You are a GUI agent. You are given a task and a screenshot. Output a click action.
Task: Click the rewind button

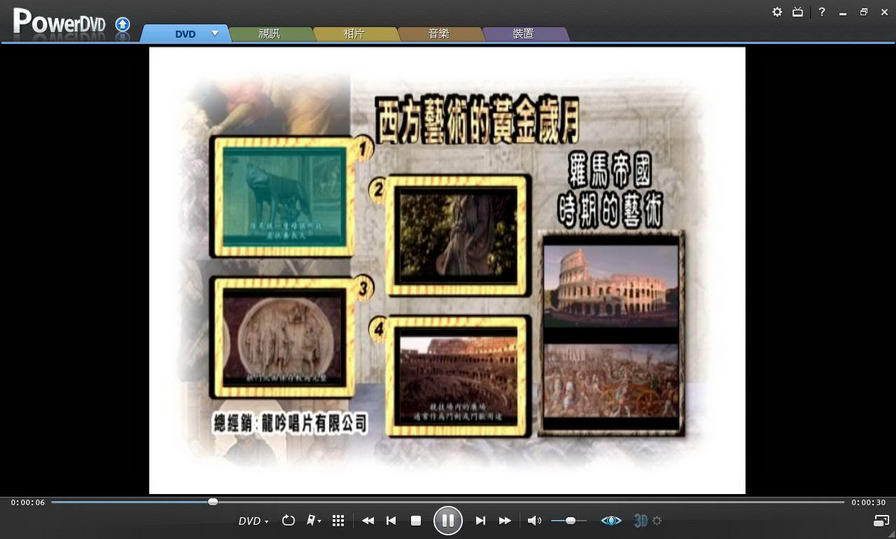[367, 521]
